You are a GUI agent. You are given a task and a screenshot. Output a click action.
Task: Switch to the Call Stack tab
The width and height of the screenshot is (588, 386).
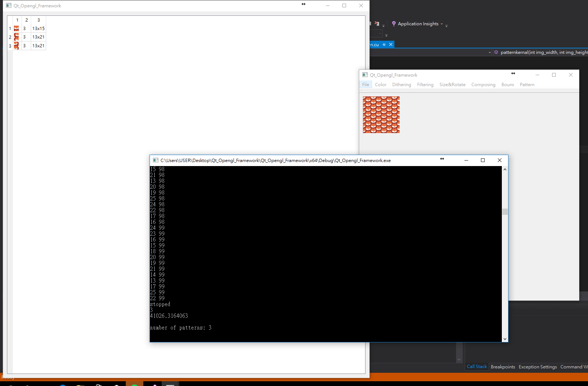coord(477,367)
